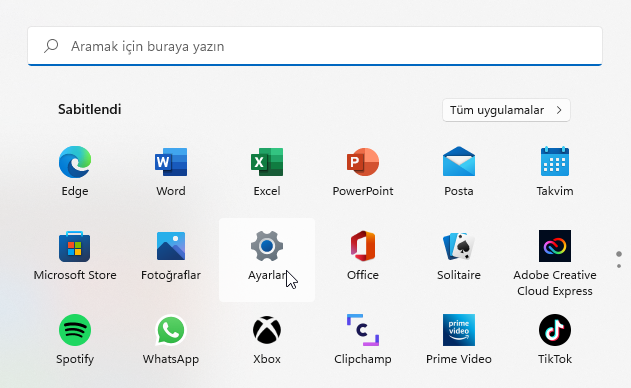This screenshot has height=388, width=631.
Task: Go to the next pinned apps page dot
Action: click(619, 266)
